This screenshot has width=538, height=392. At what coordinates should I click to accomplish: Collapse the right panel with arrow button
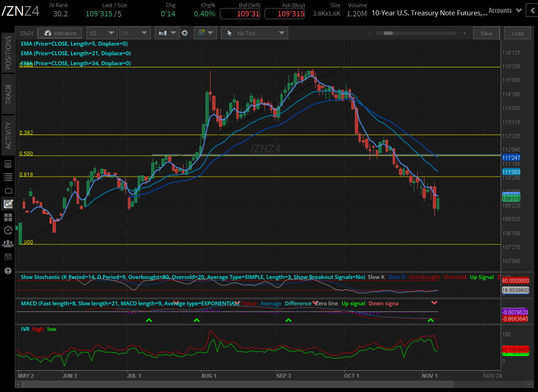pos(533,10)
